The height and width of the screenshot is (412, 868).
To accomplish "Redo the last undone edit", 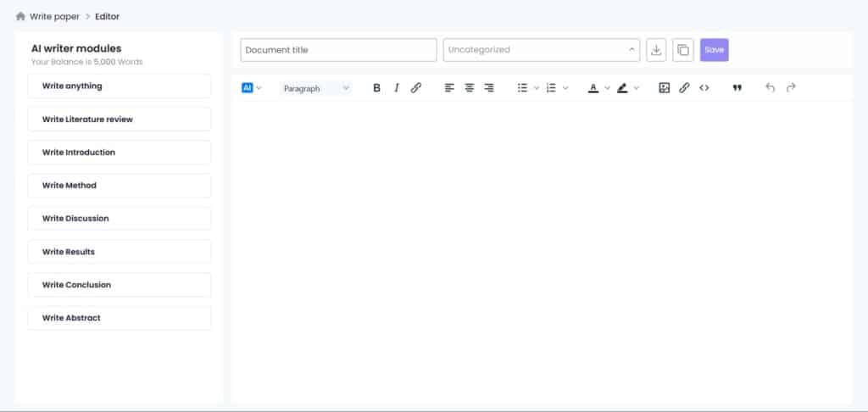I will click(x=791, y=88).
